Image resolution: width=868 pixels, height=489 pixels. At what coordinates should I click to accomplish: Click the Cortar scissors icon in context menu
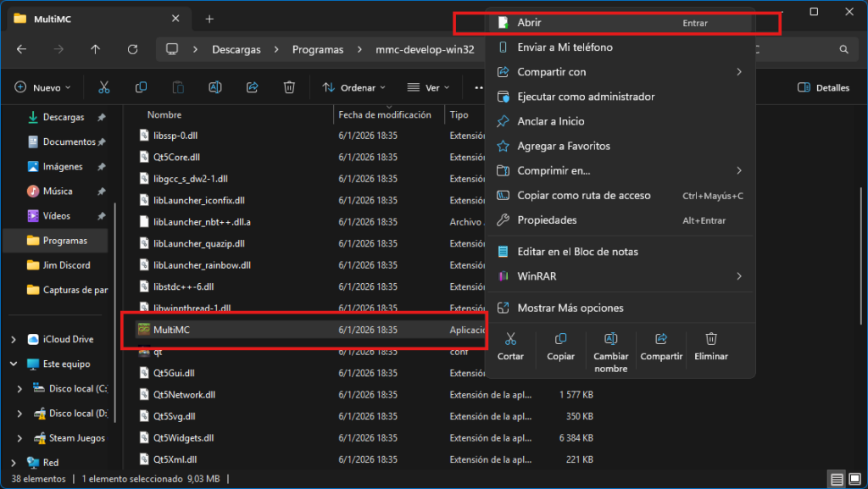(x=510, y=339)
